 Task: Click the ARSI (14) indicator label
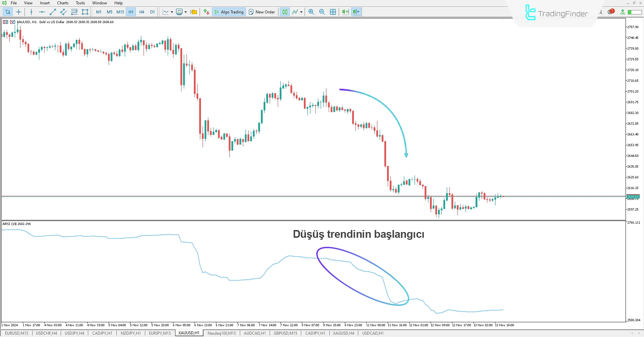click(x=16, y=224)
